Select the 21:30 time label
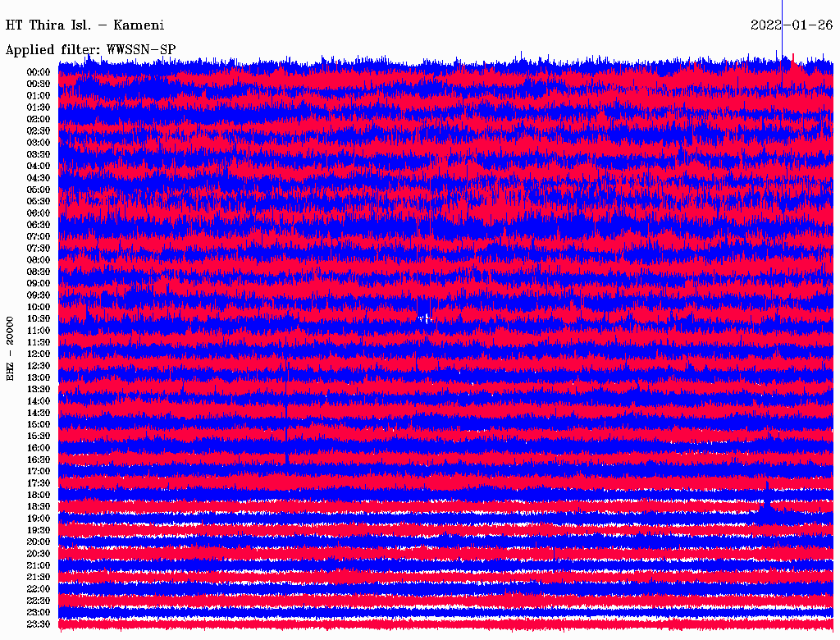840x640 pixels. 39,578
